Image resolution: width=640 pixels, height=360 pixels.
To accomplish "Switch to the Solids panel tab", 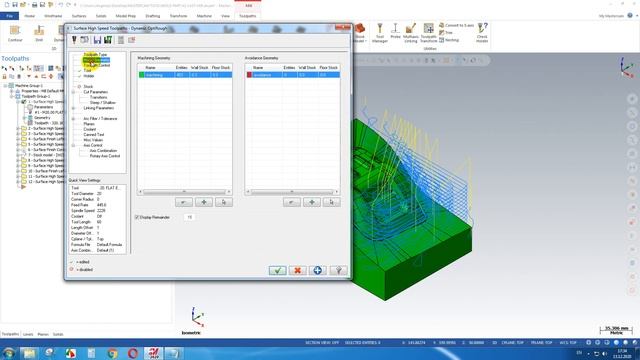I will point(58,334).
